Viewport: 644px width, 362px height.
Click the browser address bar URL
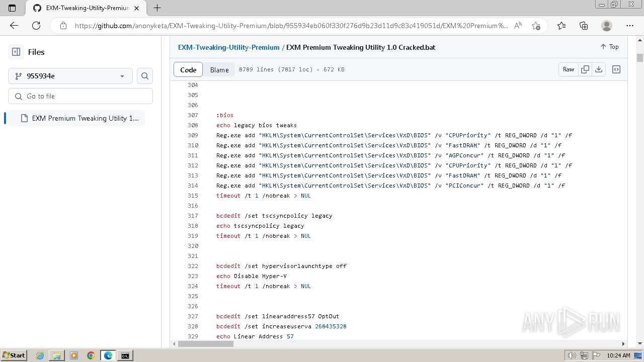(291, 26)
